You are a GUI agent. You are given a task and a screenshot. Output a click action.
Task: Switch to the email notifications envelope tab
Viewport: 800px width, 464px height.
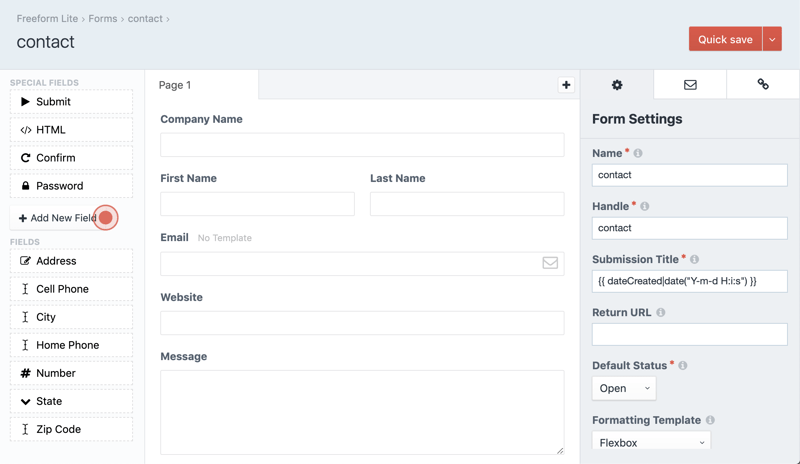point(690,85)
